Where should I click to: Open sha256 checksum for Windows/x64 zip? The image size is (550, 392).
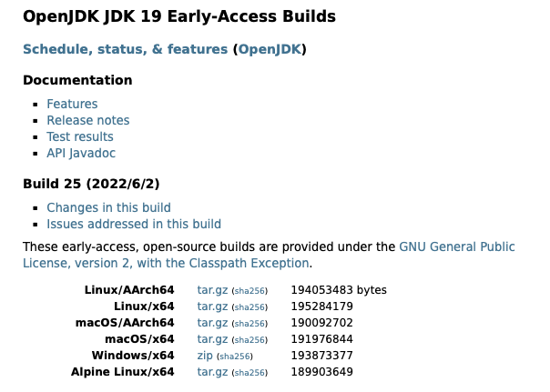234,357
